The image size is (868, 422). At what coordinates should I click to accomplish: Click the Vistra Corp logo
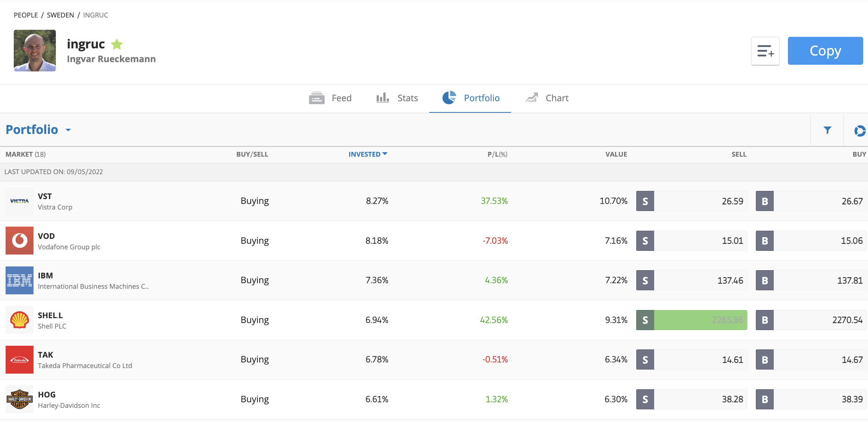[19, 201]
